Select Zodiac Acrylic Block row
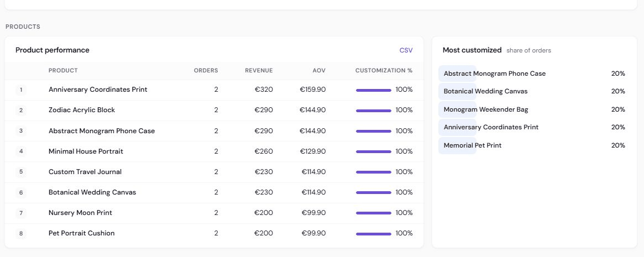This screenshot has width=644, height=257. click(x=214, y=110)
